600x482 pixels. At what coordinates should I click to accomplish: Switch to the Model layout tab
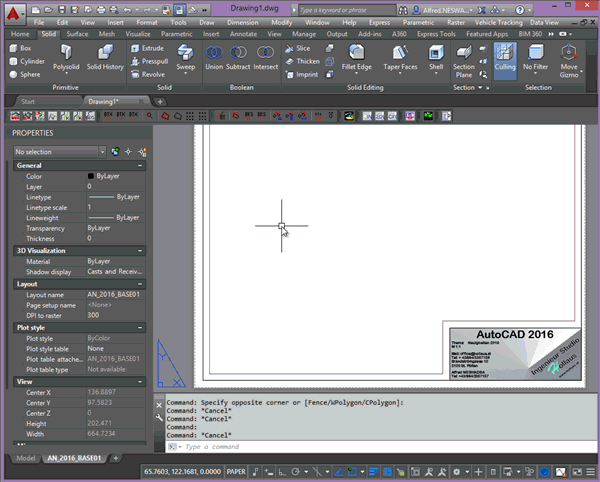pos(25,458)
